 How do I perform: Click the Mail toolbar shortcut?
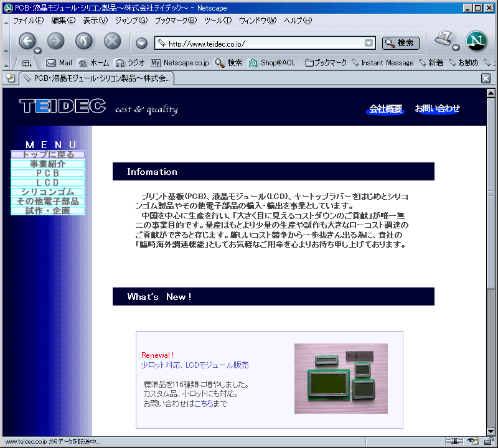pyautogui.click(x=59, y=63)
